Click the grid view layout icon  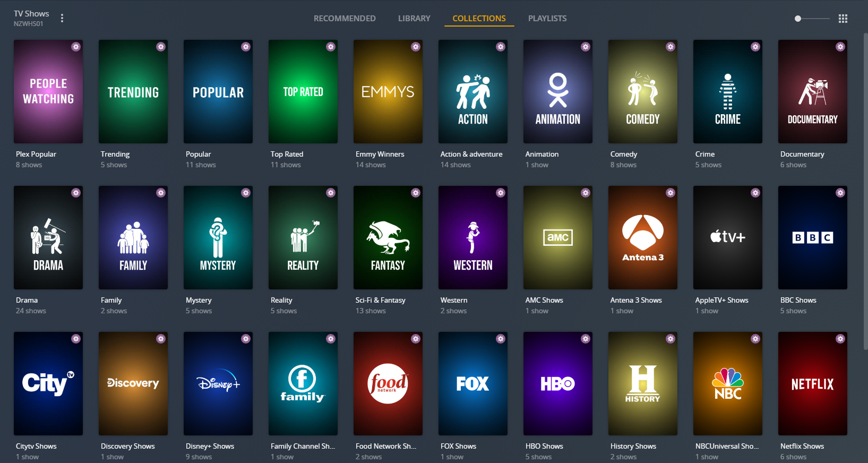coord(843,19)
